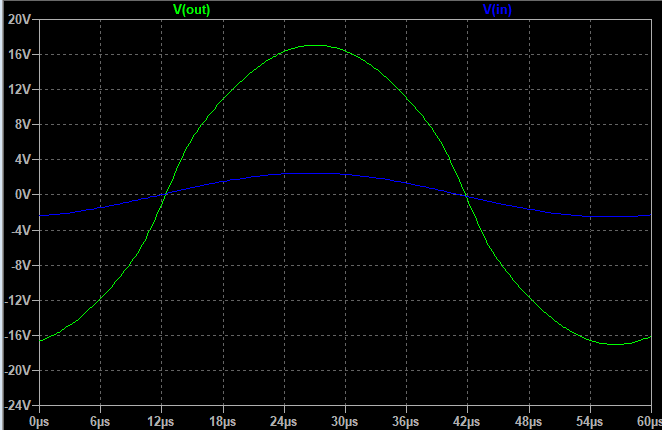Click the 6µs time axis label
This screenshot has height=430, width=662.
(x=100, y=422)
